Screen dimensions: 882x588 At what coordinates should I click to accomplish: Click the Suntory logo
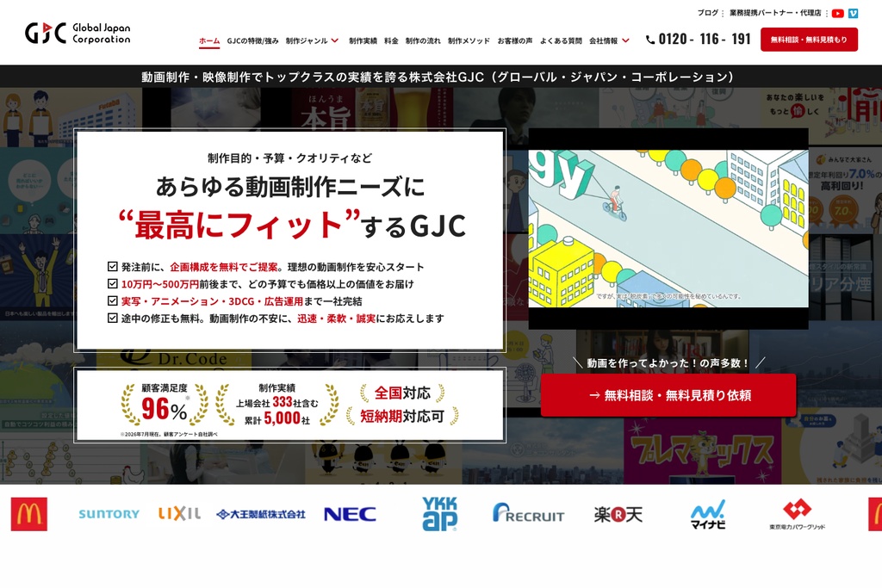tap(109, 514)
